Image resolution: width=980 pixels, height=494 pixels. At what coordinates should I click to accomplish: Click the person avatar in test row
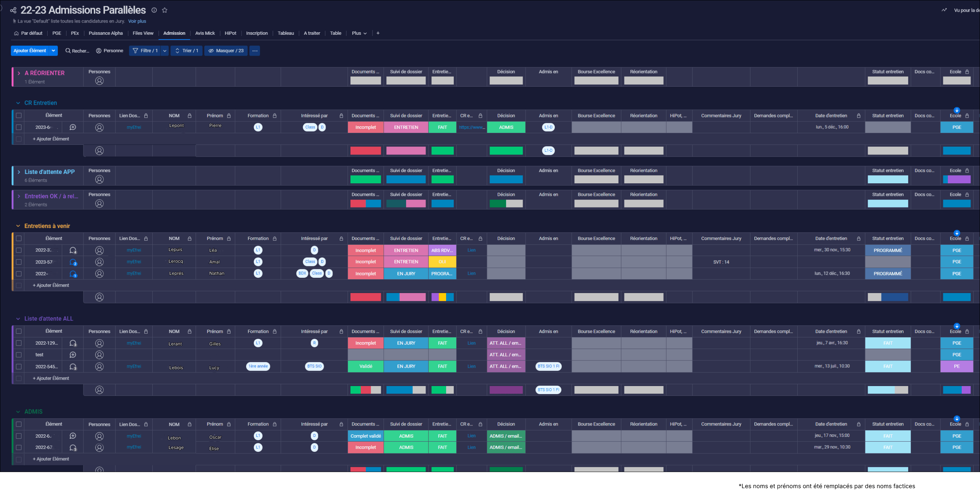[99, 355]
